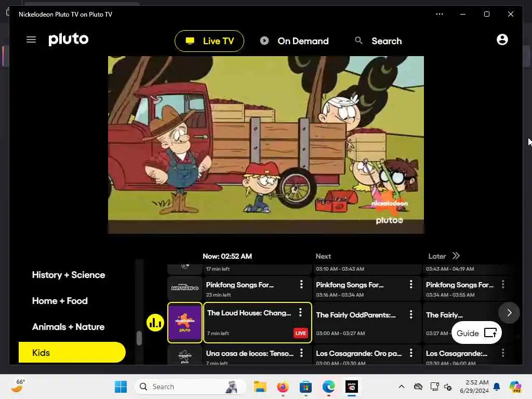Click the category list scrollbar thumb
This screenshot has width=532, height=399.
click(139, 338)
